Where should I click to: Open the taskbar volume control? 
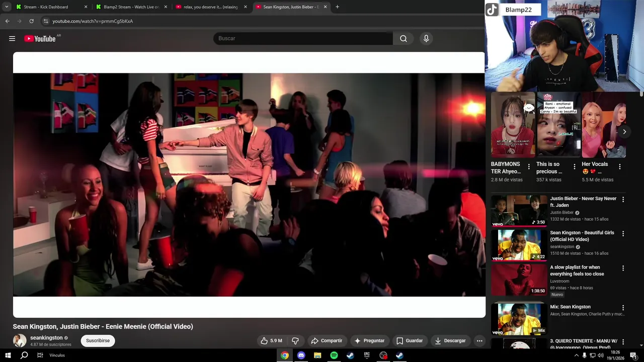601,355
